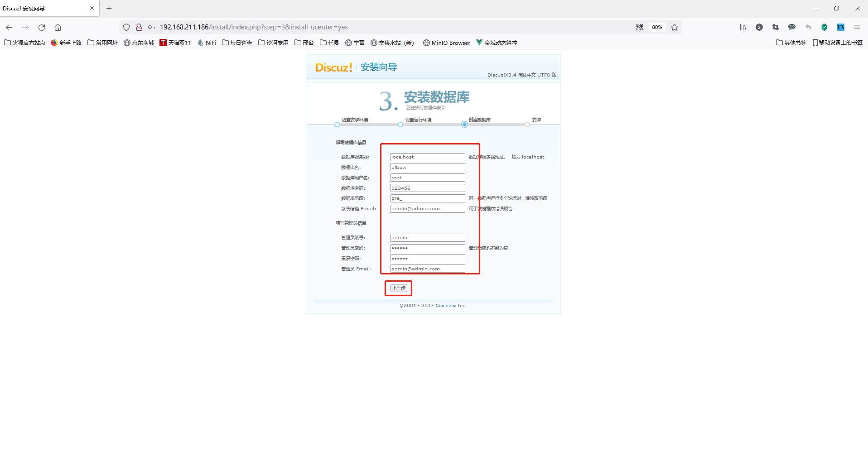Click the 检查安装环境 step marker
Image resolution: width=868 pixels, height=471 pixels.
click(337, 125)
